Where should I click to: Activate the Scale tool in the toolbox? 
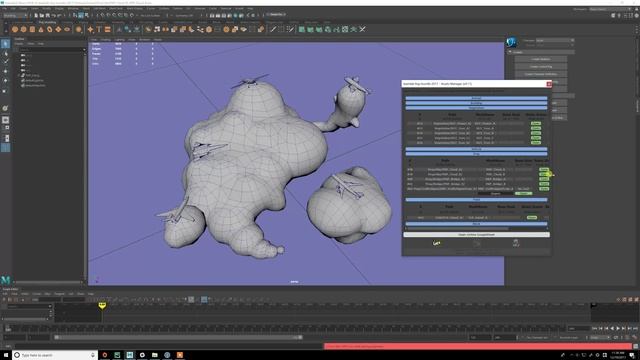[x=5, y=90]
